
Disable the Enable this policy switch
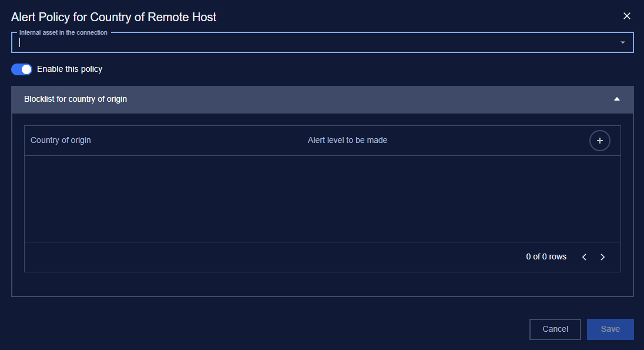22,69
